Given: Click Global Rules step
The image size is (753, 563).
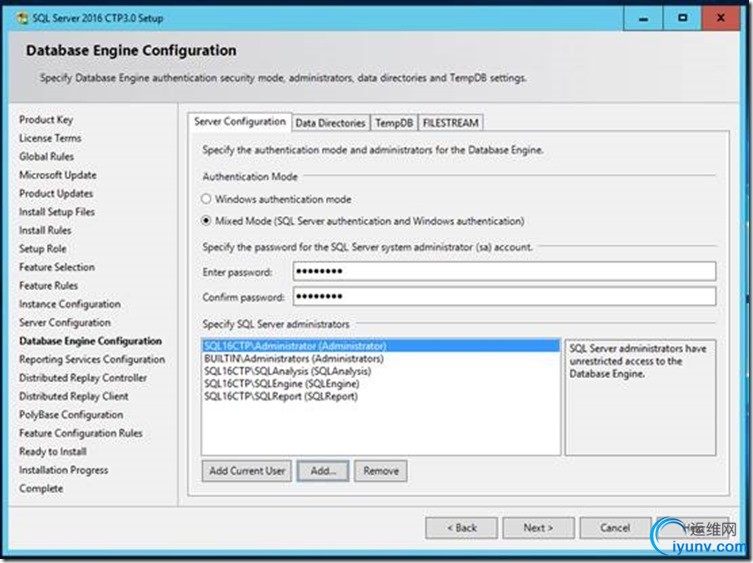Looking at the screenshot, I should pyautogui.click(x=47, y=157).
